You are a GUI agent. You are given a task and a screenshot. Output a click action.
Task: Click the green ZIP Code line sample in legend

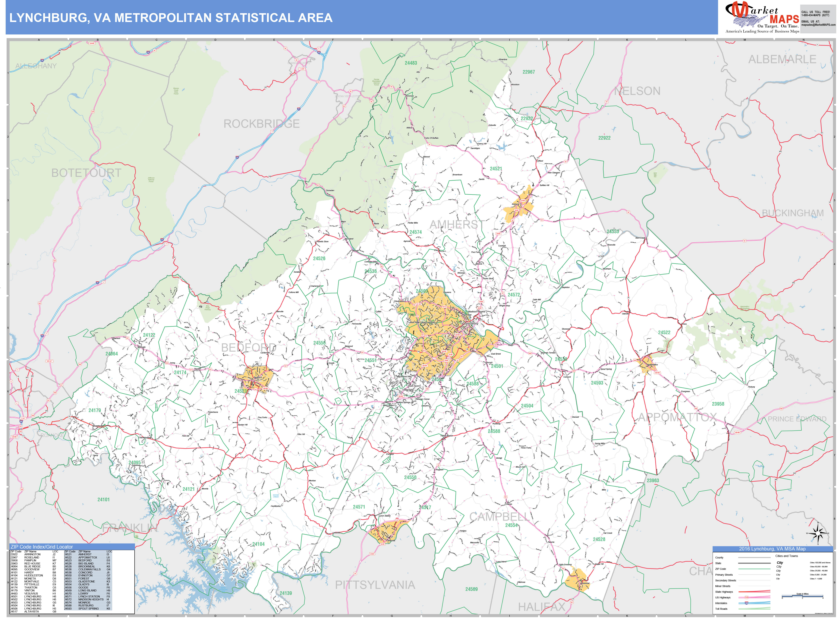(754, 569)
